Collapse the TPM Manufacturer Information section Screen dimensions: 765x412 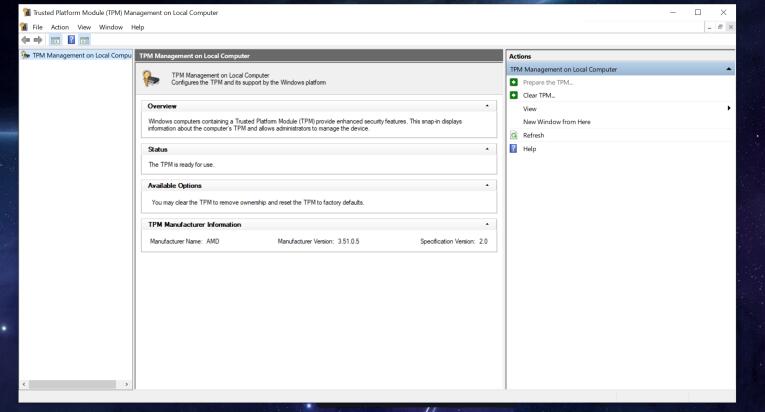point(487,224)
